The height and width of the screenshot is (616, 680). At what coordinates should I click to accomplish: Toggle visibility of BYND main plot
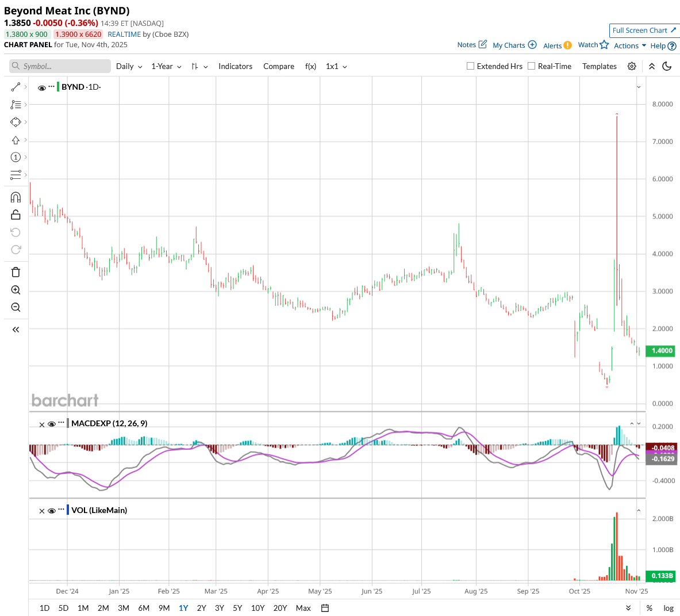pyautogui.click(x=41, y=87)
